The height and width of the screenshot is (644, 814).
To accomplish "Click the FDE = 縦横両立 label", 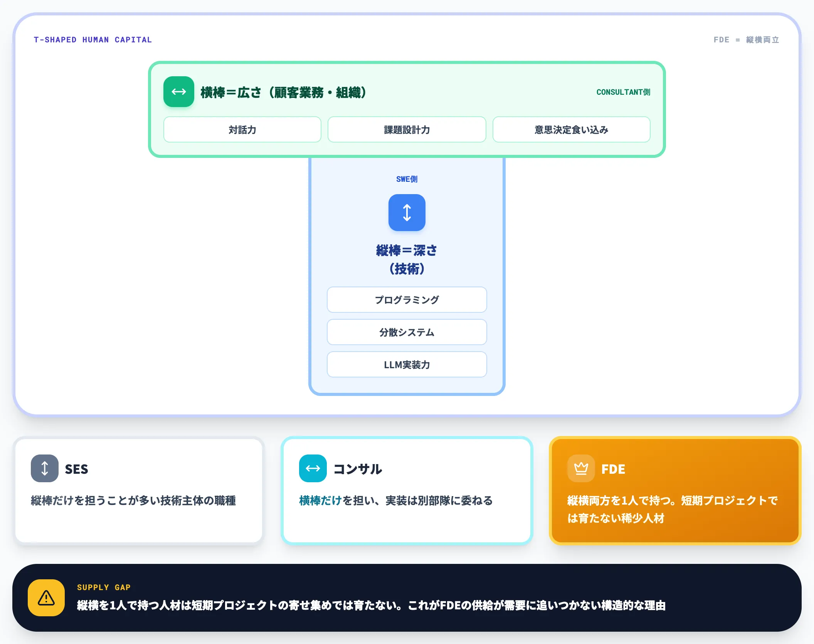I will point(746,40).
